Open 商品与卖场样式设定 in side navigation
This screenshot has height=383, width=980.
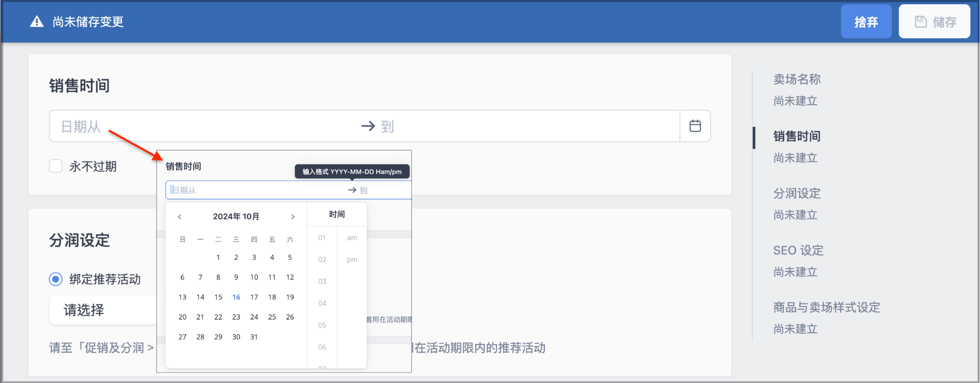827,307
